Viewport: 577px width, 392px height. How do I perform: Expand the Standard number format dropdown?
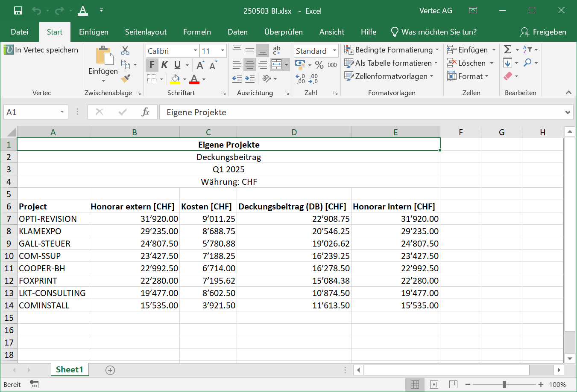pos(334,51)
